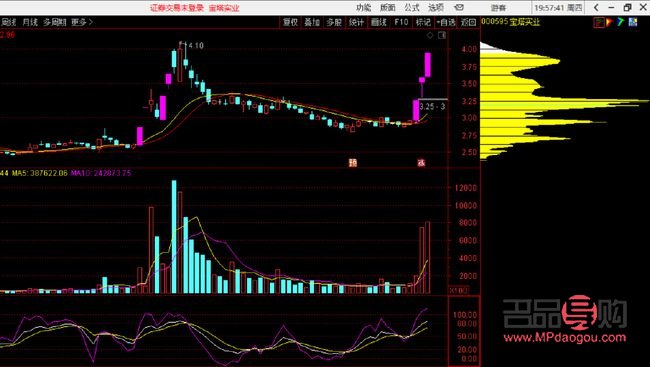
Task: Switch to 月线 monthly chart
Action: point(30,22)
